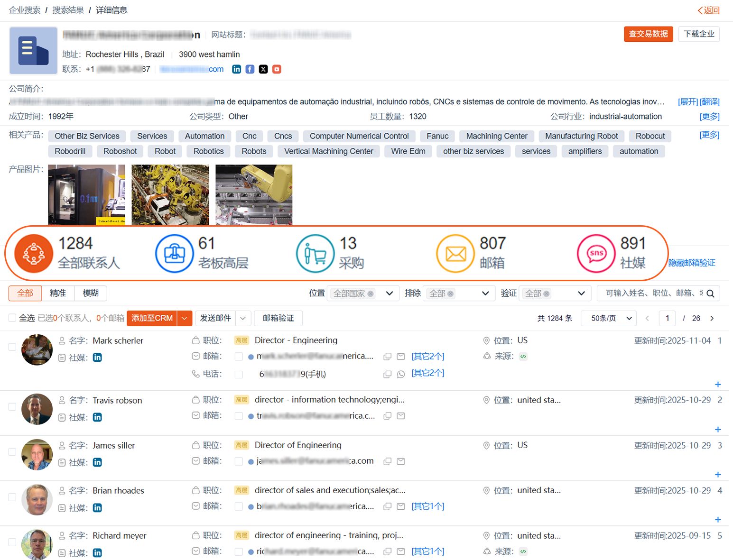Open WhatsApp icon beside Mark scherler's phone

(x=401, y=374)
